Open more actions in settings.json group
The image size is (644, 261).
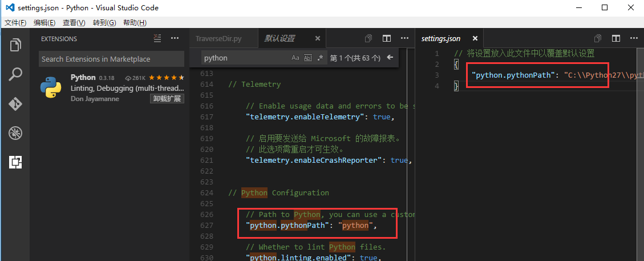634,38
